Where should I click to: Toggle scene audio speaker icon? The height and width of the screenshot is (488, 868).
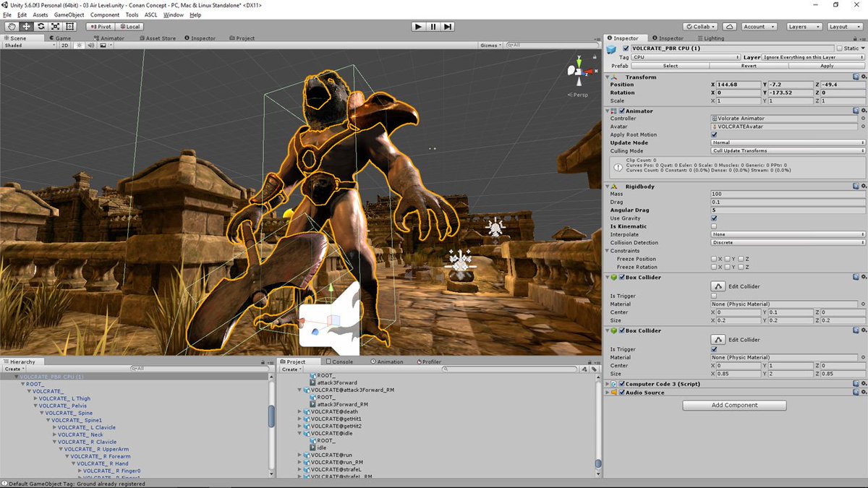click(x=90, y=45)
